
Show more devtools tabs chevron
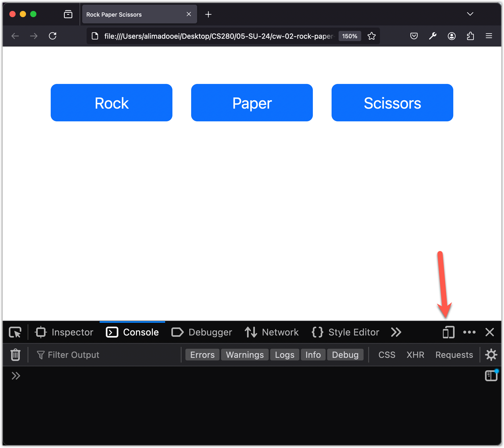pos(396,332)
